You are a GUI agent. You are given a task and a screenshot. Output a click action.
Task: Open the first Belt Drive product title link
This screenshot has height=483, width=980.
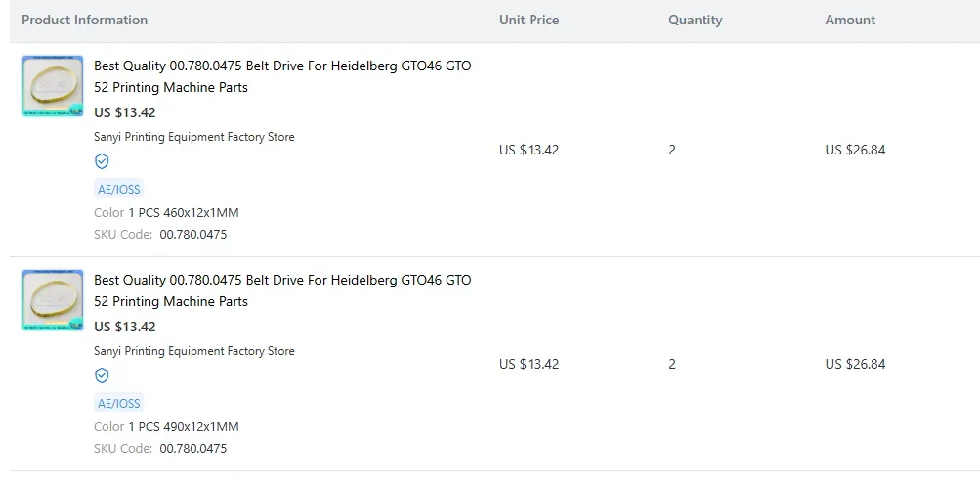coord(282,76)
